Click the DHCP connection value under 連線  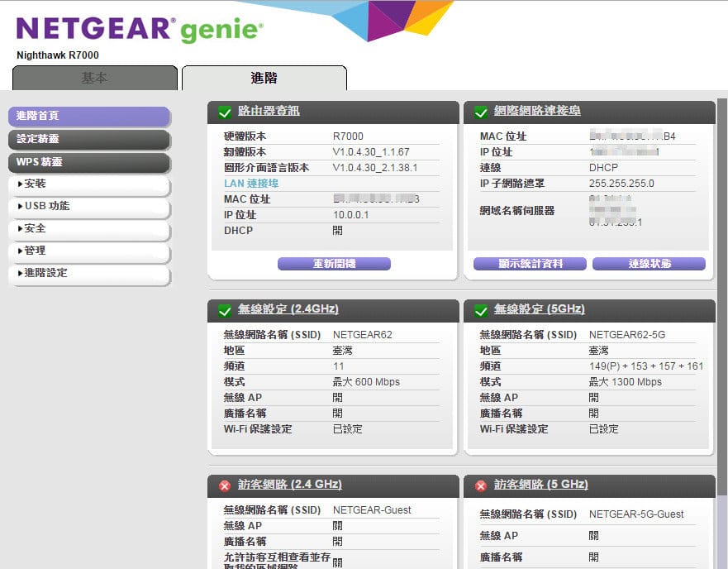pos(603,168)
